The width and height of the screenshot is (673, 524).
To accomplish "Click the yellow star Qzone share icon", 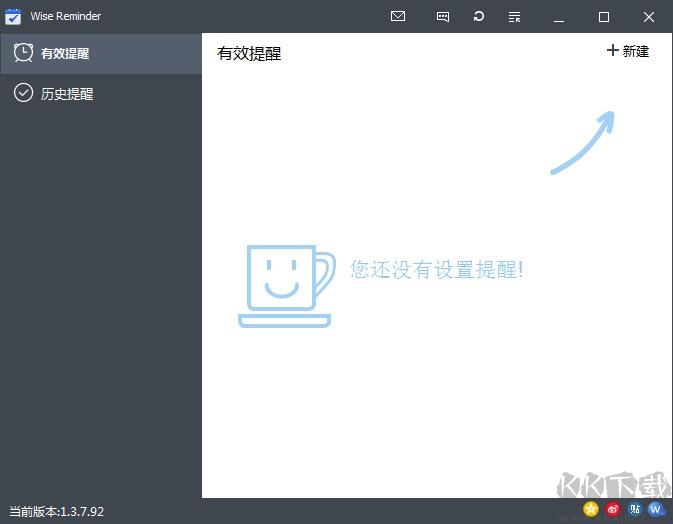I will [591, 509].
